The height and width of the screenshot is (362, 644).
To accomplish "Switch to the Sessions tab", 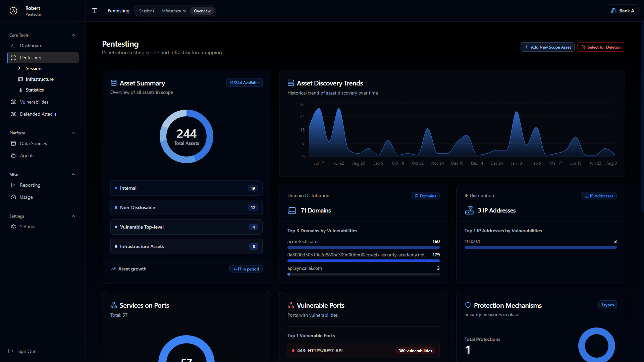I will click(147, 11).
